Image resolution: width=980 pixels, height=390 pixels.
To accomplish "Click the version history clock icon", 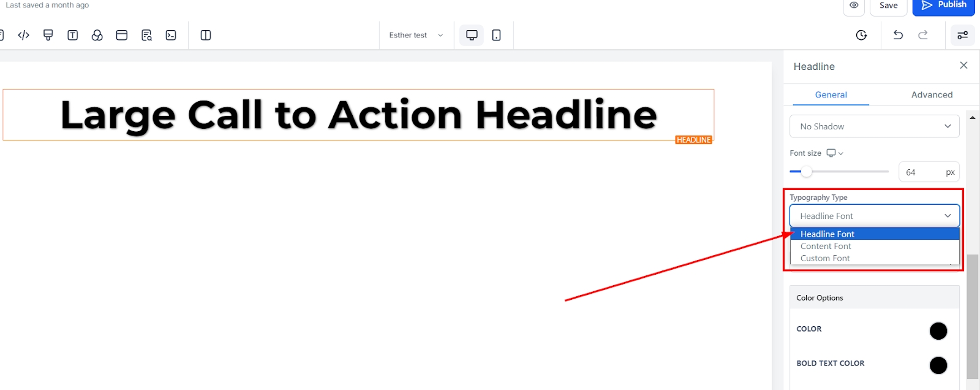I will [x=861, y=35].
